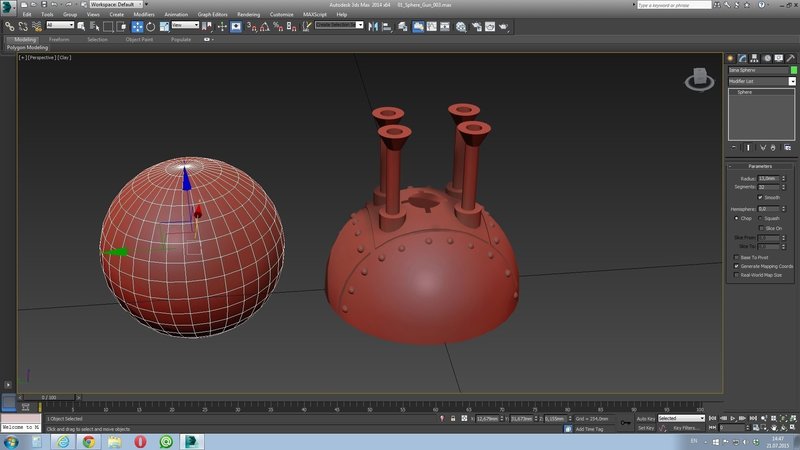
Task: Click the Unlink Selection tool
Action: (x=23, y=26)
